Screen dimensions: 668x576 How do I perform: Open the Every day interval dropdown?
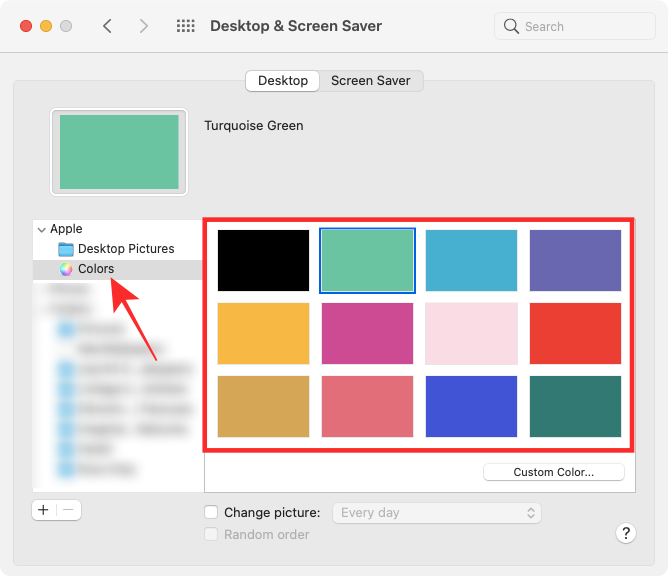(x=437, y=513)
